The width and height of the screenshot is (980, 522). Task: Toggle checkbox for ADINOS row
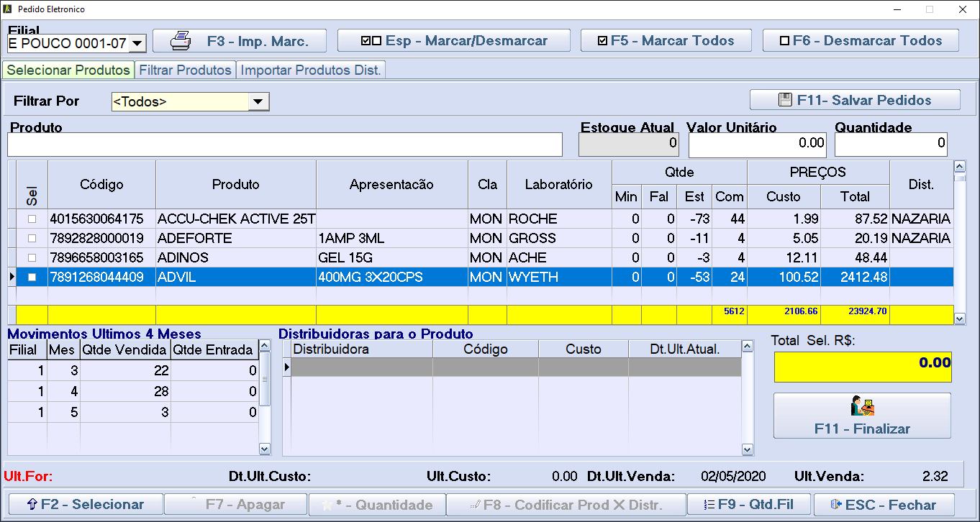31,257
